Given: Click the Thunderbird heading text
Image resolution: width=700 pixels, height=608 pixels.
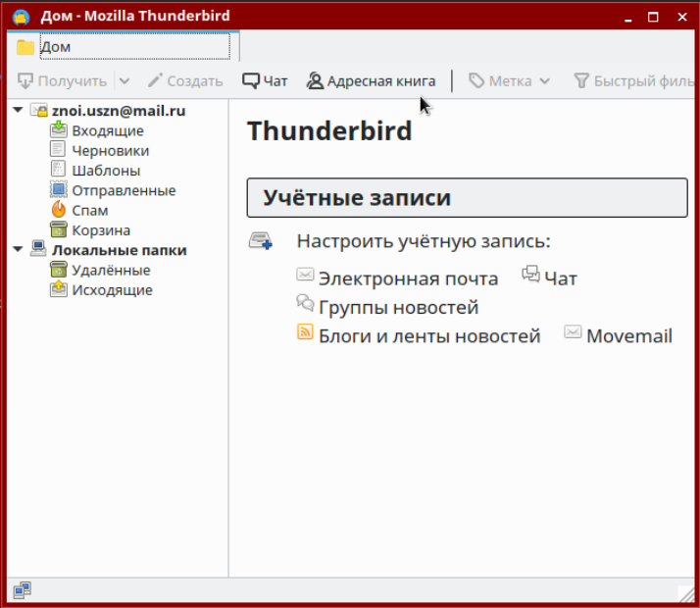Looking at the screenshot, I should 329,131.
